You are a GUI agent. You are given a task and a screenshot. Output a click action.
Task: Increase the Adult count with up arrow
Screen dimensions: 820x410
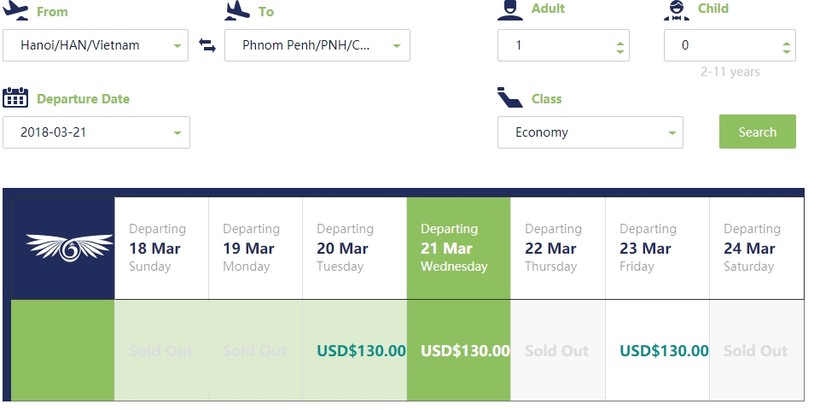620,41
